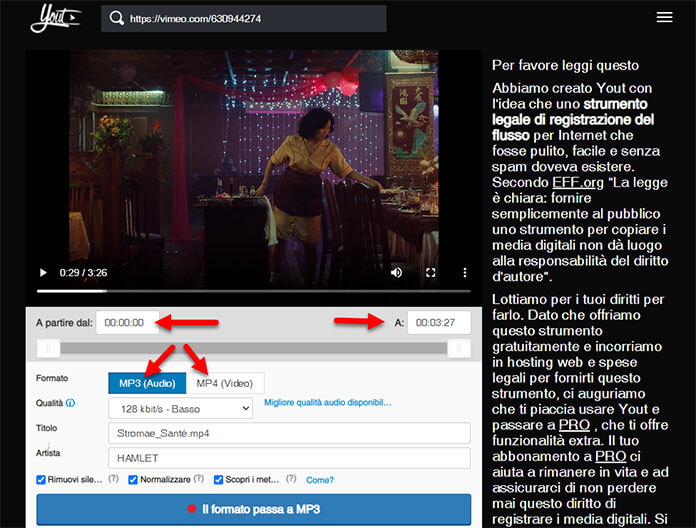Focus the A: end time field

[x=439, y=323]
